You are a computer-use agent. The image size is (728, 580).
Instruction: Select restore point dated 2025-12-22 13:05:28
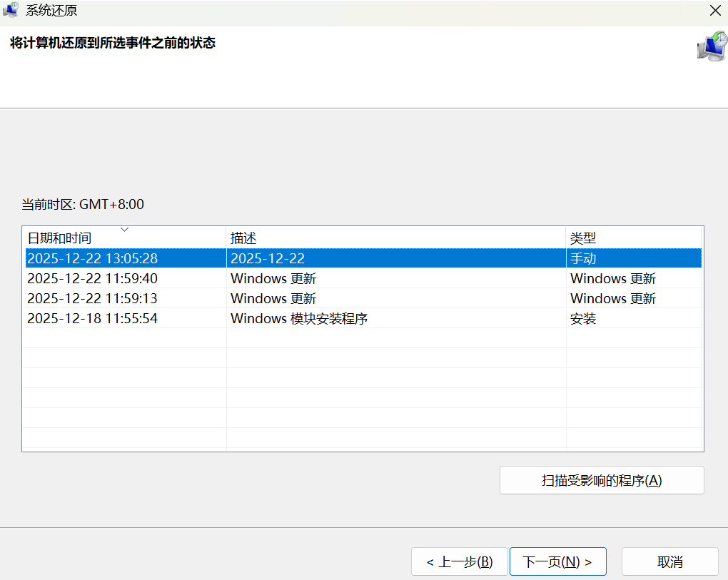[92, 258]
